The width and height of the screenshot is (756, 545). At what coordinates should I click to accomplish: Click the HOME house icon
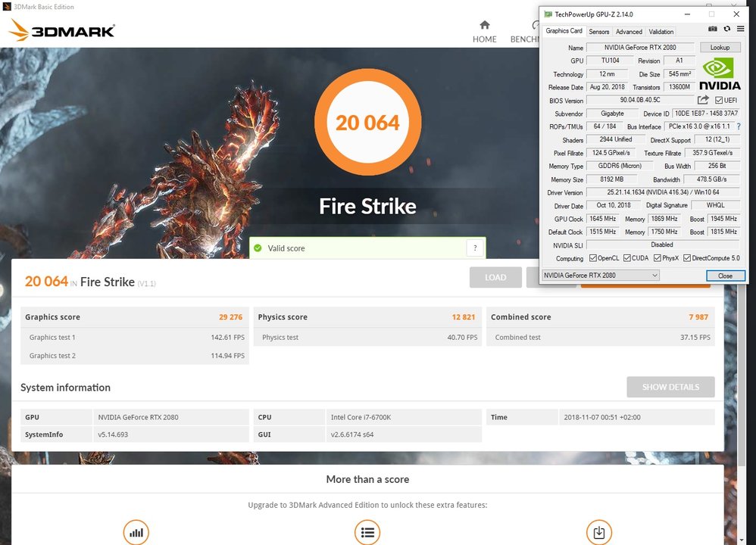(x=485, y=24)
